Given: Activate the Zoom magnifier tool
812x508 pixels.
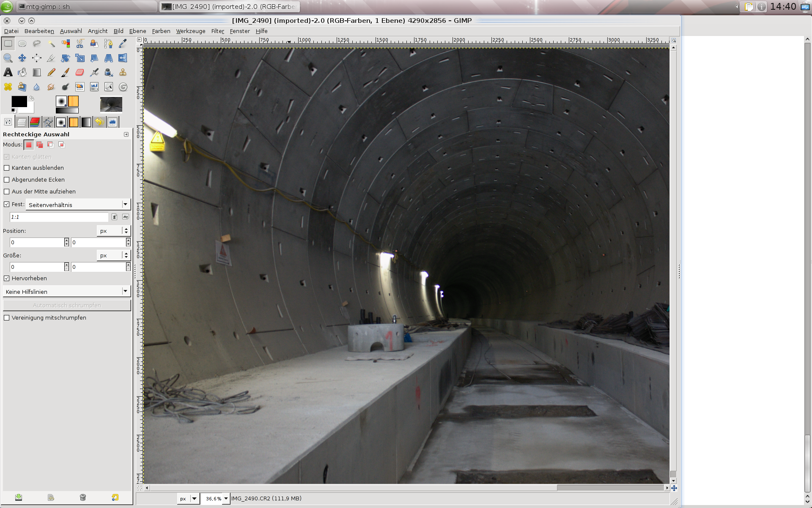Looking at the screenshot, I should point(8,58).
